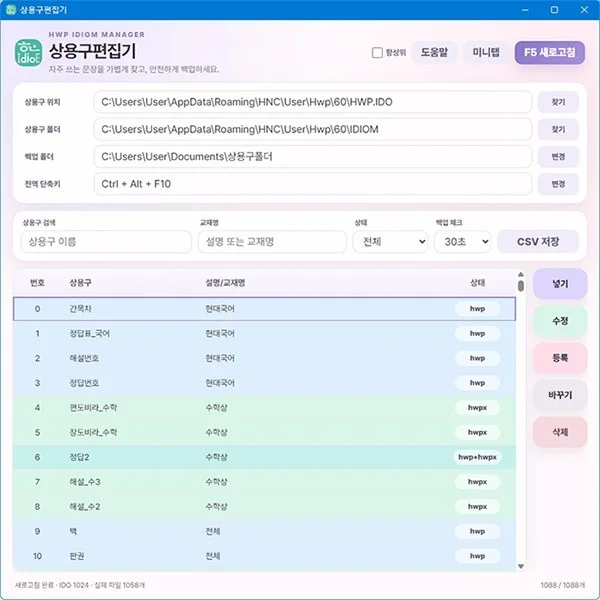Click the 번호 column header

point(37,283)
